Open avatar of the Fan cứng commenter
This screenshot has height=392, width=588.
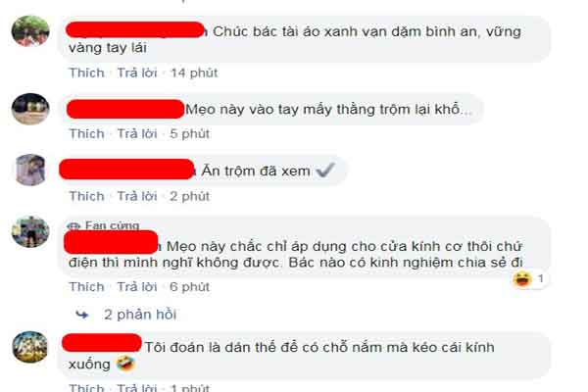[30, 232]
